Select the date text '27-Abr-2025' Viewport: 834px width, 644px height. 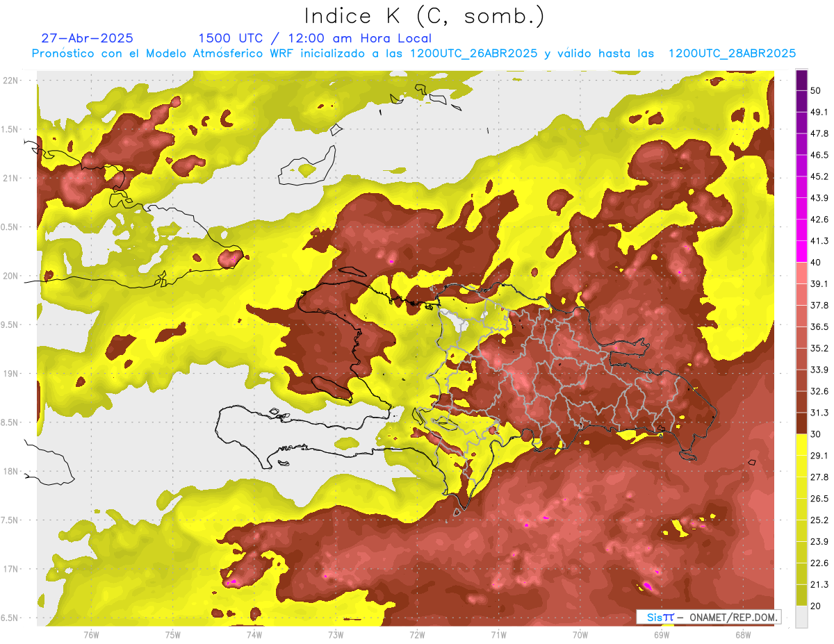tap(88, 38)
